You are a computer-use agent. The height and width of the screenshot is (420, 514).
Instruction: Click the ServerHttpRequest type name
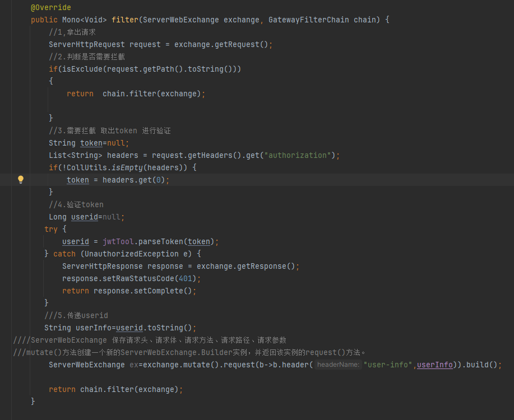pos(87,45)
